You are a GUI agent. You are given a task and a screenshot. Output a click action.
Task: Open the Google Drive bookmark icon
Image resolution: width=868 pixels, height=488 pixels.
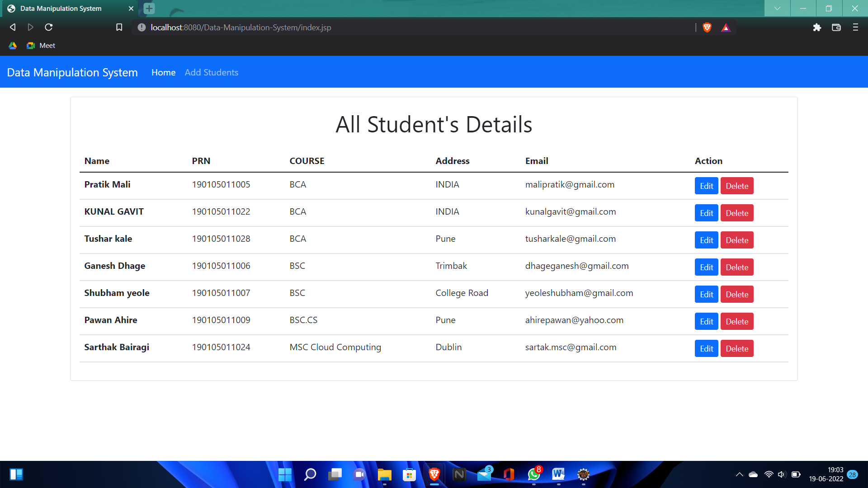[13, 46]
